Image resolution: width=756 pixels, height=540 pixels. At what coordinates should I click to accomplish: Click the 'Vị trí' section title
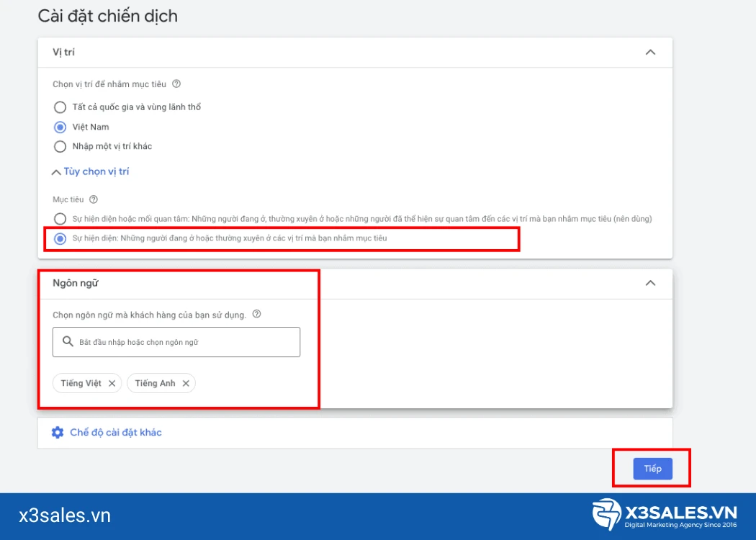[x=63, y=52]
